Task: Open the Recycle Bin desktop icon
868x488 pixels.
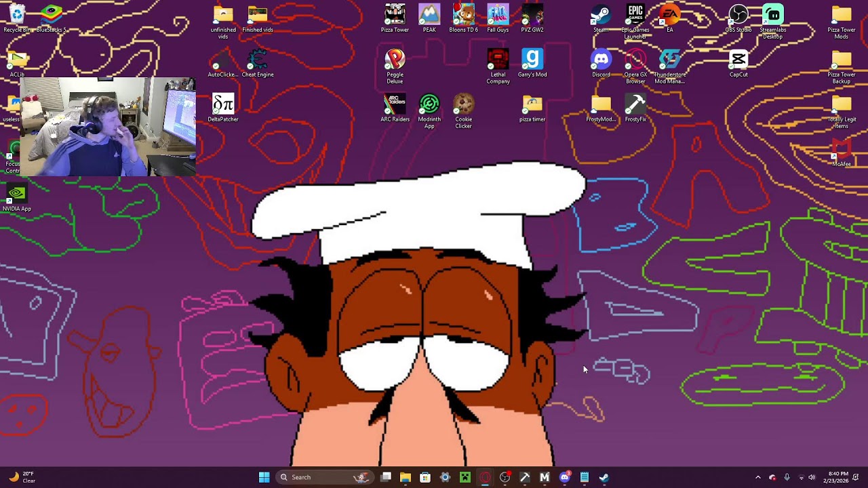Action: (17, 18)
